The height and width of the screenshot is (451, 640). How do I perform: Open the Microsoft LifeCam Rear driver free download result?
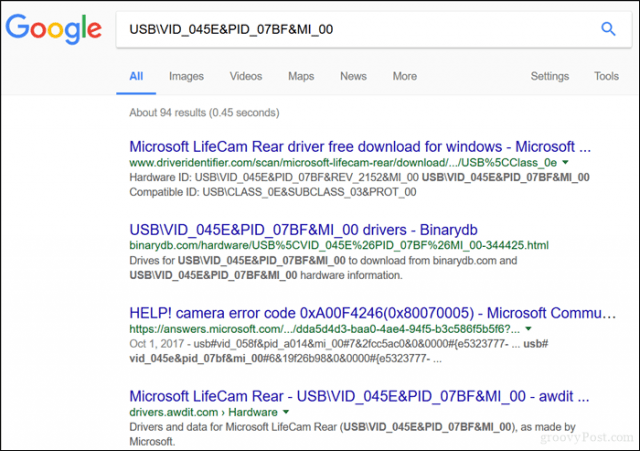[360, 147]
